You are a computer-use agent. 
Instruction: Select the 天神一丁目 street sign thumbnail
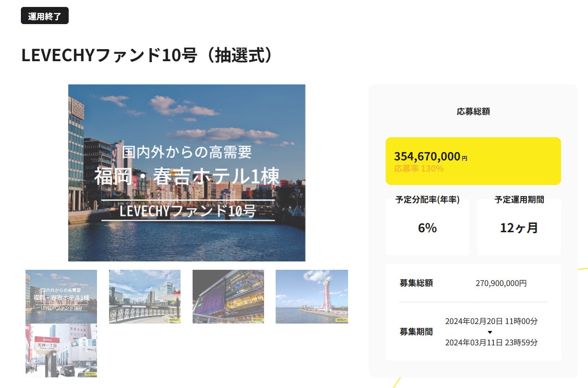click(61, 350)
